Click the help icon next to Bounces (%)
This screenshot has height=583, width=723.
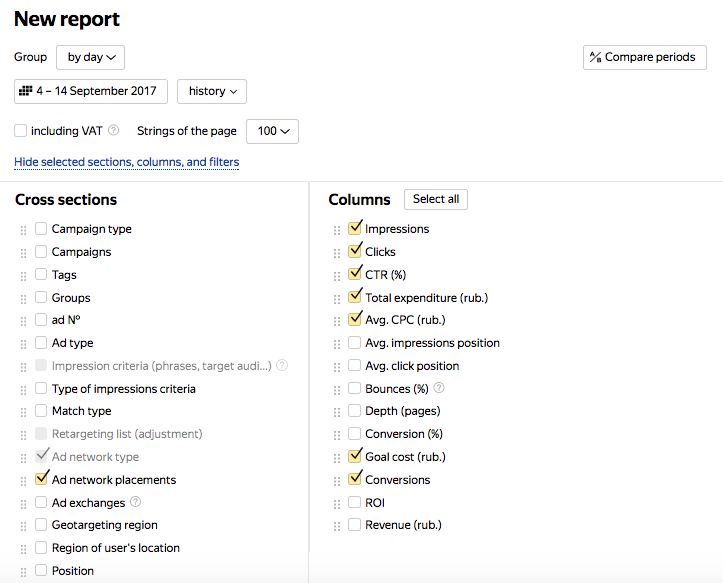pos(439,388)
